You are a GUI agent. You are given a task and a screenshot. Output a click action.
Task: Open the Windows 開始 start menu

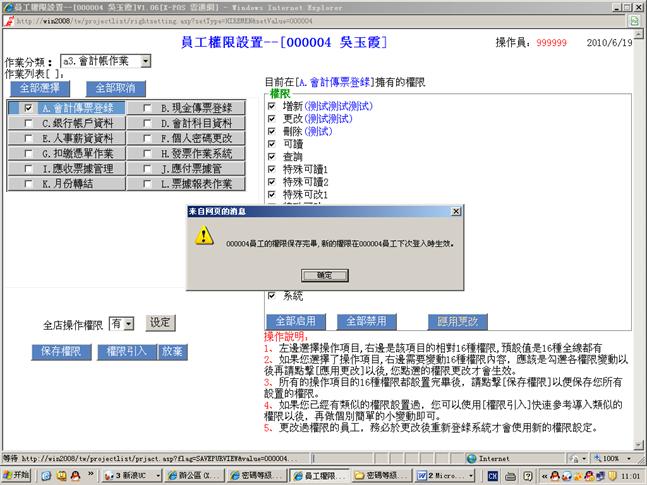click(17, 474)
